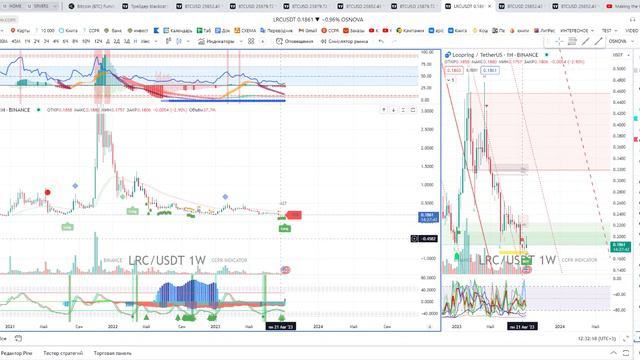Select the Мес monthly timeframe

145,41
